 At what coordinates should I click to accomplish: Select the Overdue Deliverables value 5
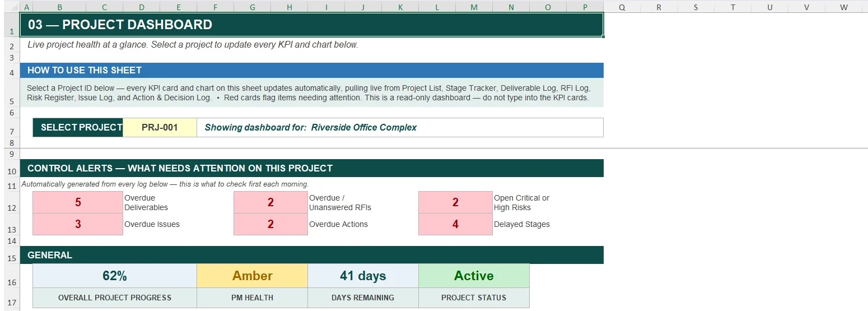click(x=78, y=202)
